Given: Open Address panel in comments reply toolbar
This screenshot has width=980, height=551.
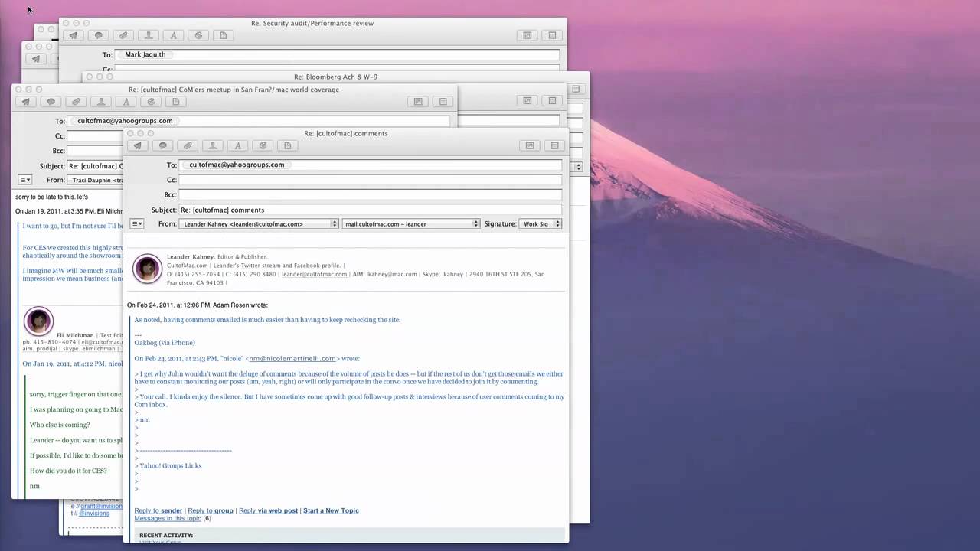Looking at the screenshot, I should (213, 145).
